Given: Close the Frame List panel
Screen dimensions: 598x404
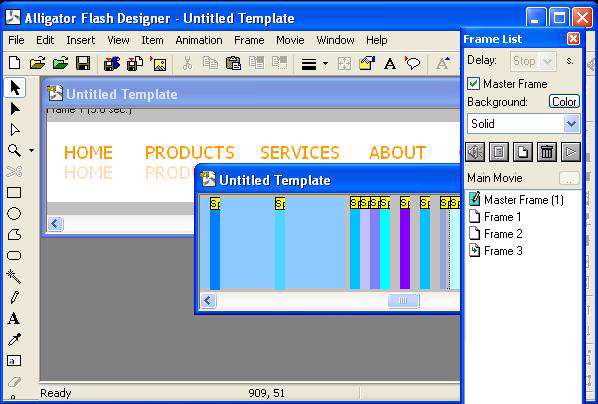Looking at the screenshot, I should 573,39.
